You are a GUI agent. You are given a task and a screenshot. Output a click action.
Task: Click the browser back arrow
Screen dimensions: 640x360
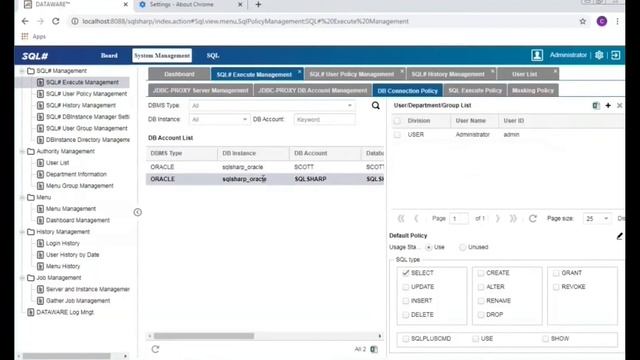[x=25, y=21]
